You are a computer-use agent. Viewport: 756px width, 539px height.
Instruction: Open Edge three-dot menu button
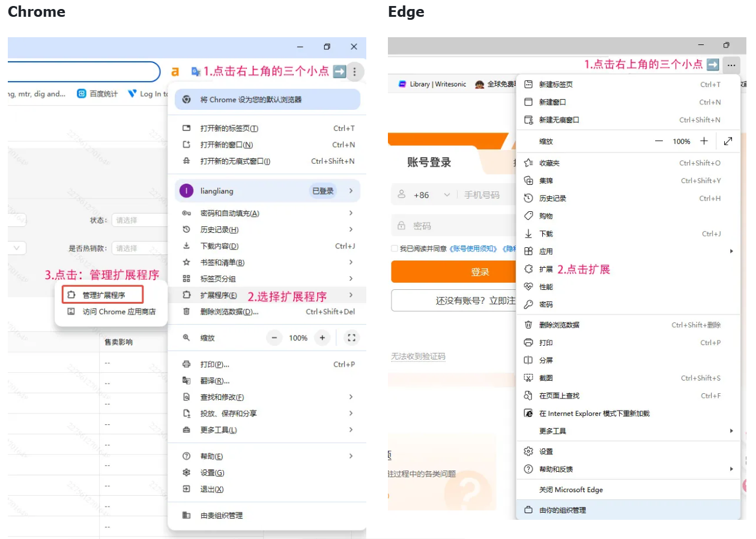731,64
